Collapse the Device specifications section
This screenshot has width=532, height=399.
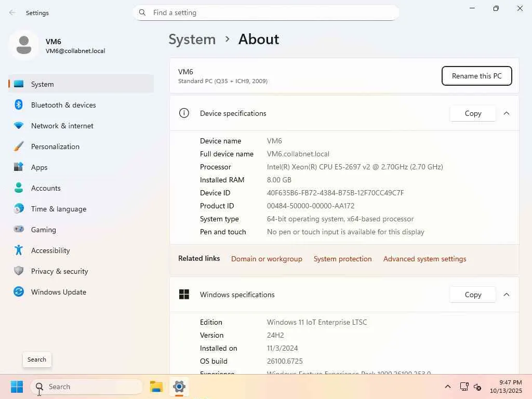click(507, 113)
